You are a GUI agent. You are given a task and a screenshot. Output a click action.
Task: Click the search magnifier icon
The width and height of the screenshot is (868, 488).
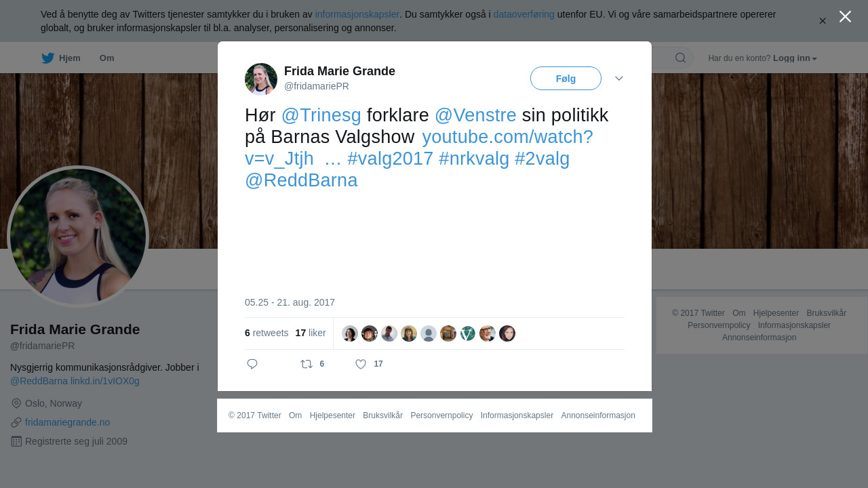[x=680, y=58]
